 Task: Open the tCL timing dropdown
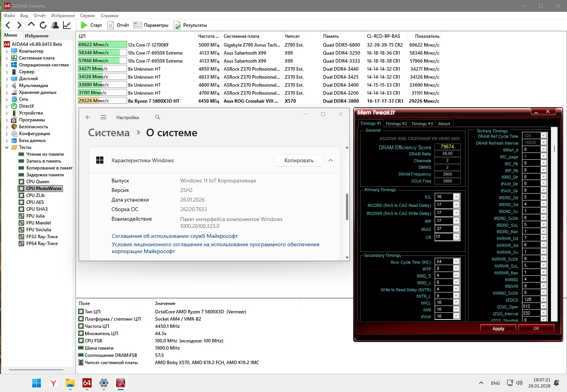456,197
